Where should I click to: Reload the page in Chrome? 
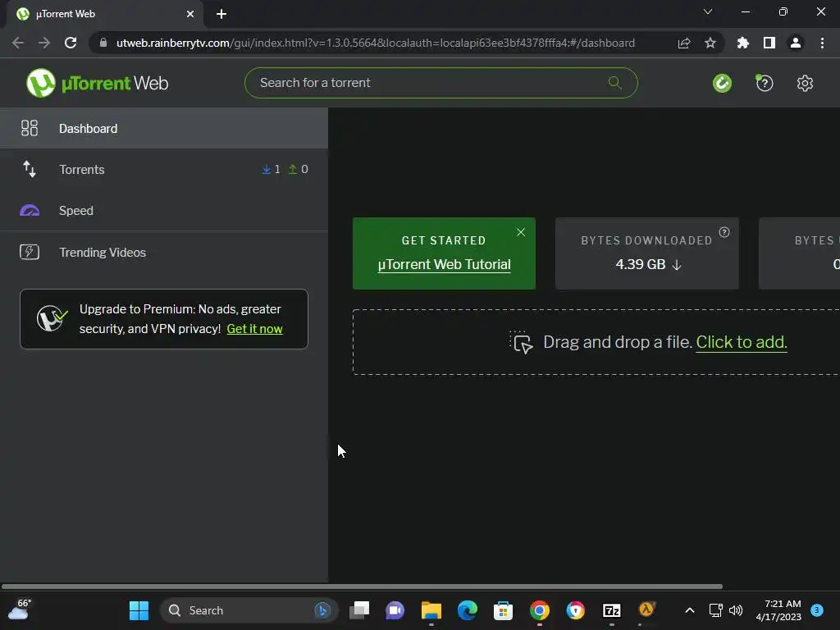71,43
